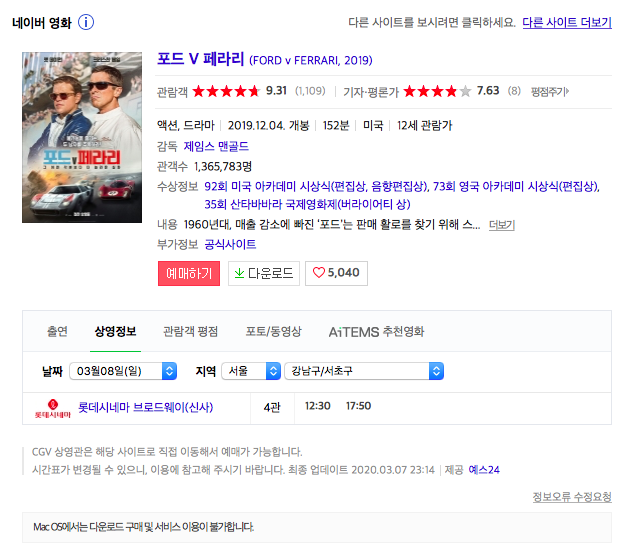Switch to AiTEMS 추천영화 tab
The width and height of the screenshot is (635, 559).
(x=376, y=332)
